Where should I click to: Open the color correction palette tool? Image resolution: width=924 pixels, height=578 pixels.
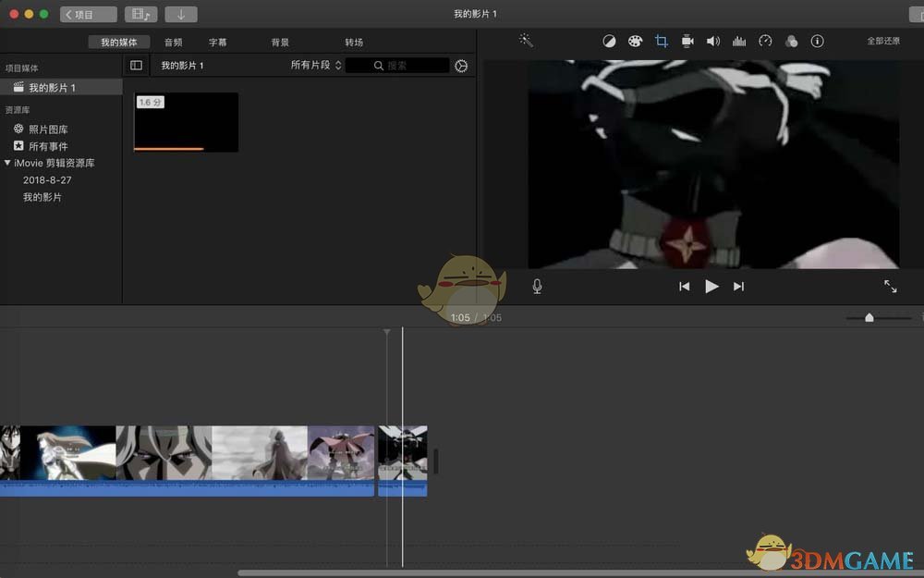(636, 41)
